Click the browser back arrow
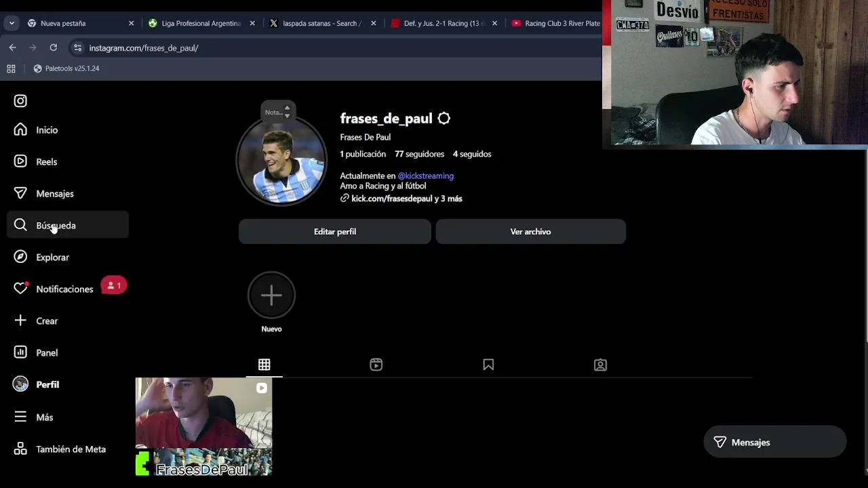The height and width of the screenshot is (488, 868). coord(12,47)
